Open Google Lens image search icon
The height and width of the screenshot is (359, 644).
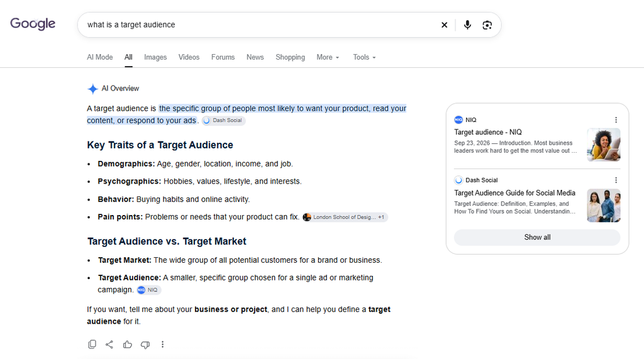487,25
